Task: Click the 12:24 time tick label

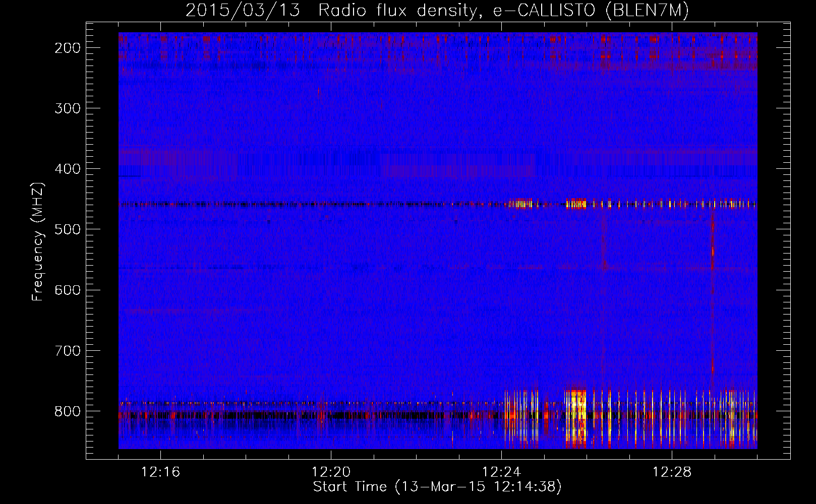Action: click(x=501, y=472)
